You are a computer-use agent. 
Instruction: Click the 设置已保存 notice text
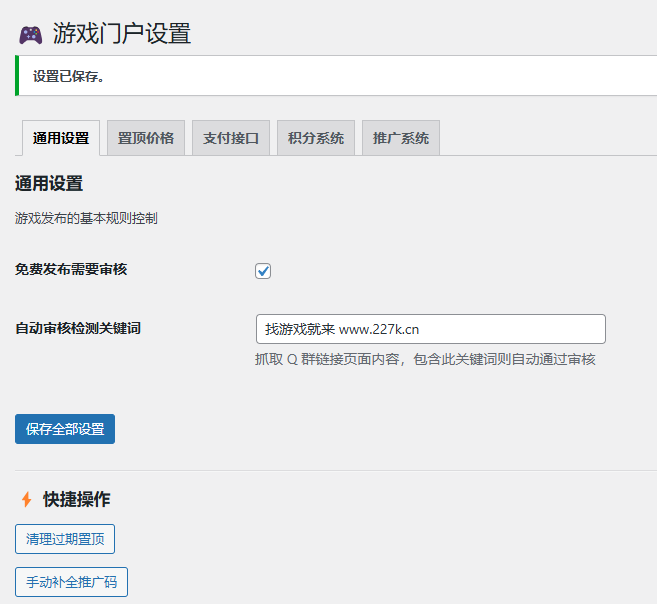pos(69,76)
